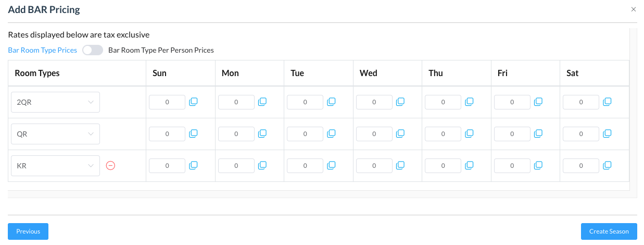Click copy icon beside 2QR Sunday price
The height and width of the screenshot is (245, 644).
tap(193, 102)
